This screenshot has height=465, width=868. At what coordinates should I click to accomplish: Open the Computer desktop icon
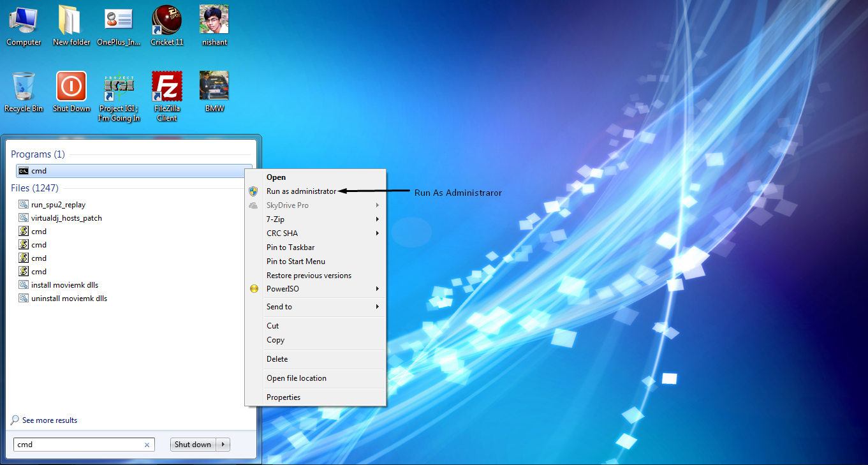pyautogui.click(x=24, y=26)
